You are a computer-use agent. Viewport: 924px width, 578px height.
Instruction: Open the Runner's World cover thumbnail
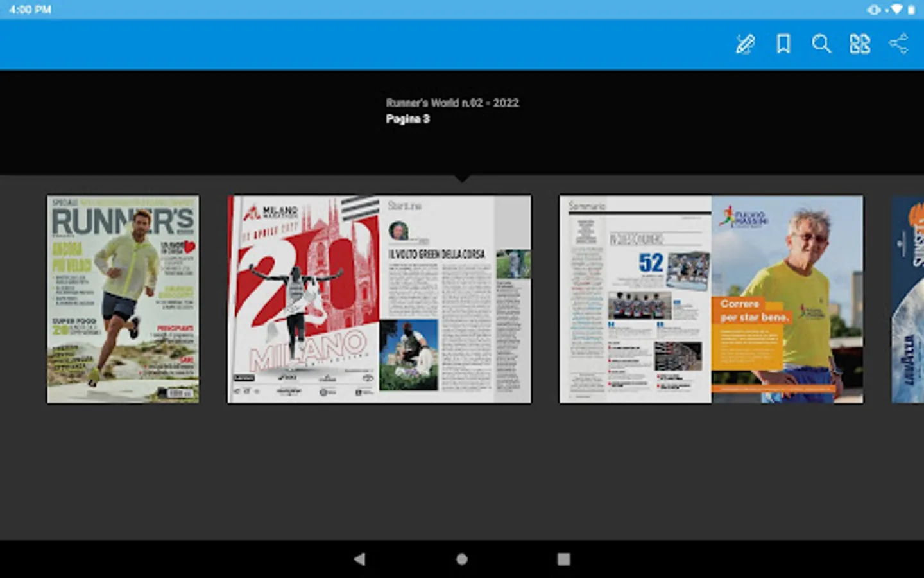[123, 299]
